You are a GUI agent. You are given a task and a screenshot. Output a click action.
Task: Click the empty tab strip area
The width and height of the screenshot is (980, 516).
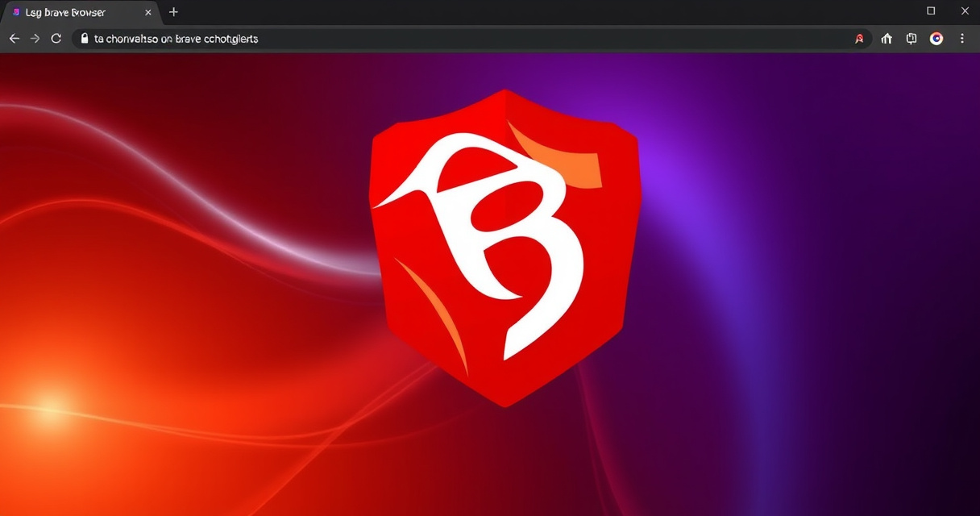point(524,12)
